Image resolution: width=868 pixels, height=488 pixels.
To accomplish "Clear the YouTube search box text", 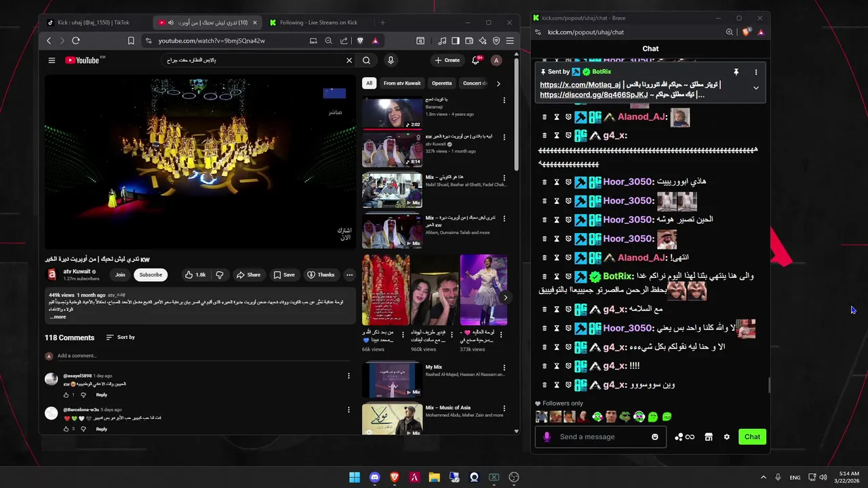I will pyautogui.click(x=349, y=60).
